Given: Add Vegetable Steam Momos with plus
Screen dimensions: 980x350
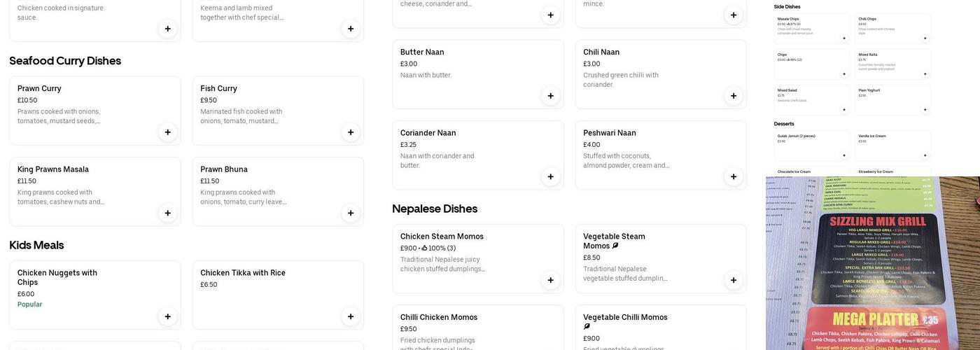Looking at the screenshot, I should (734, 280).
